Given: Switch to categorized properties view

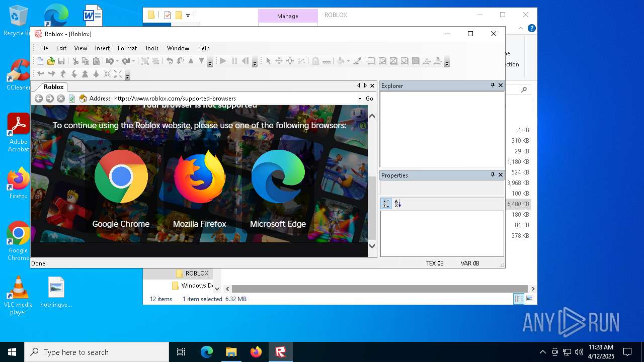Looking at the screenshot, I should click(x=386, y=204).
